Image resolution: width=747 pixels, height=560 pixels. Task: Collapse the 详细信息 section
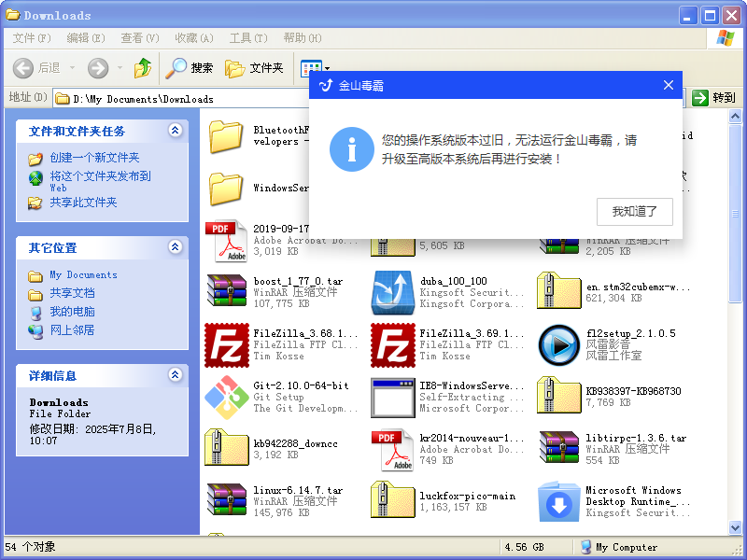[176, 375]
